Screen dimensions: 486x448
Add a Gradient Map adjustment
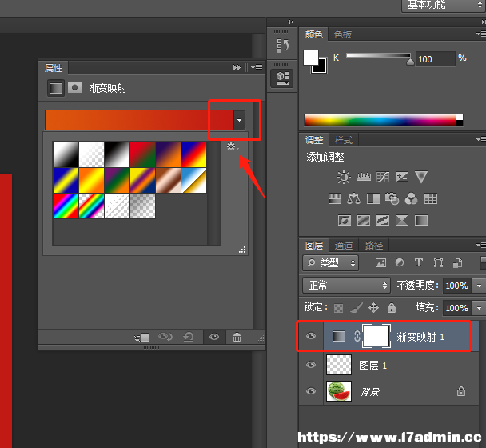pyautogui.click(x=421, y=221)
